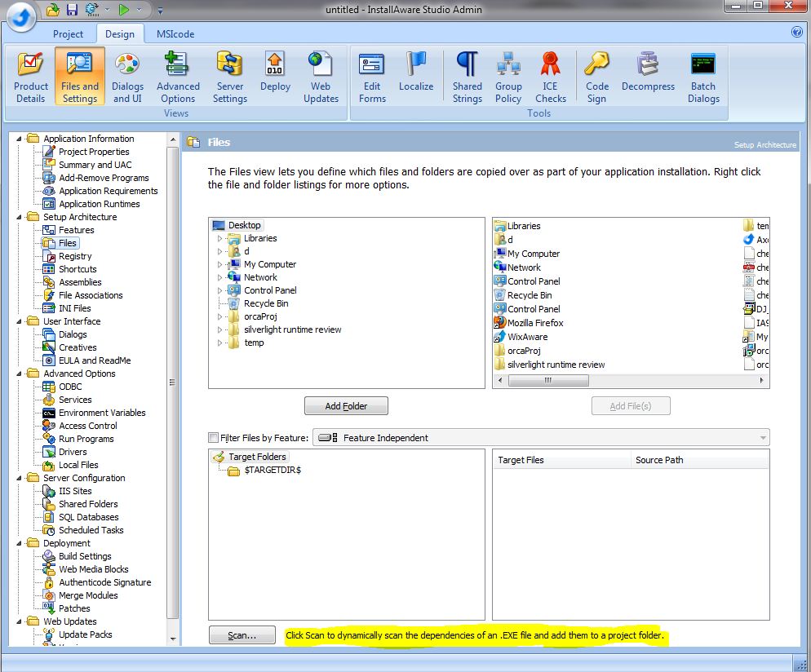Open Web Updates ribbon view

tap(321, 77)
